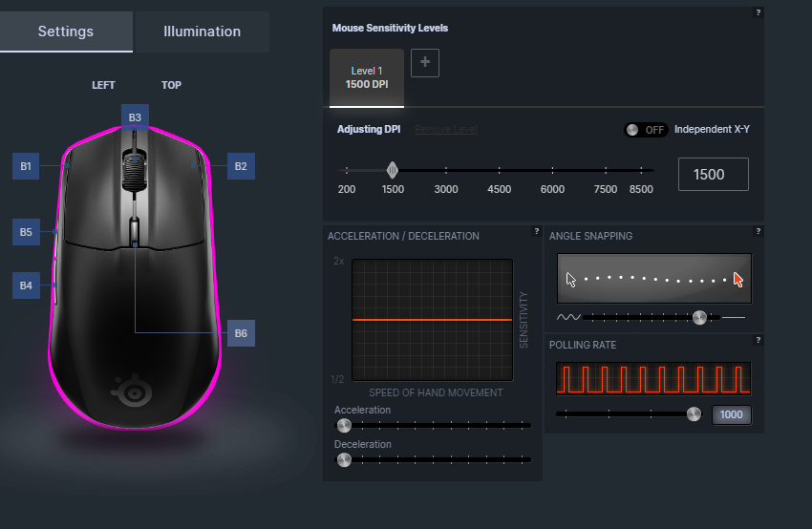Screen dimensions: 812x529
Task: Click the SteelSeries logo on the mouse
Action: click(133, 391)
